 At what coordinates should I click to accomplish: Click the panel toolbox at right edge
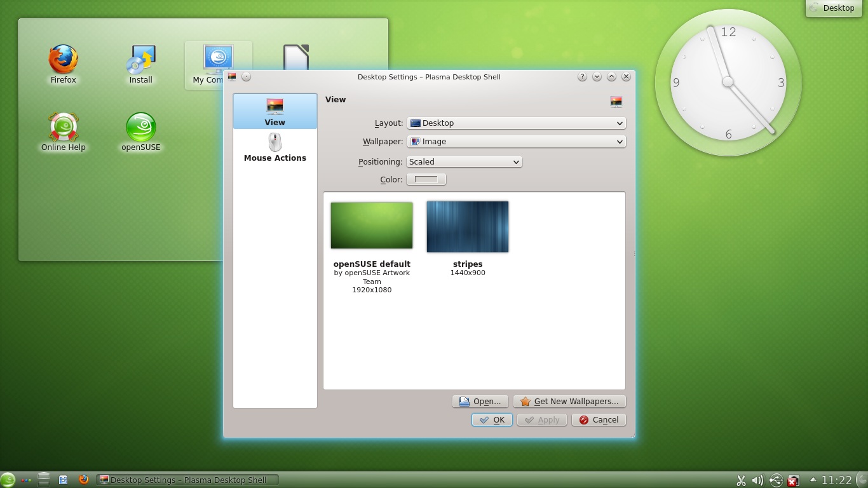pyautogui.click(x=862, y=480)
